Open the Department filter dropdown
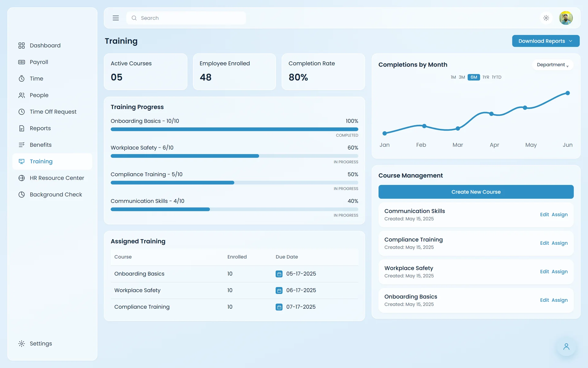Screen dimensions: 588x368 coord(552,65)
